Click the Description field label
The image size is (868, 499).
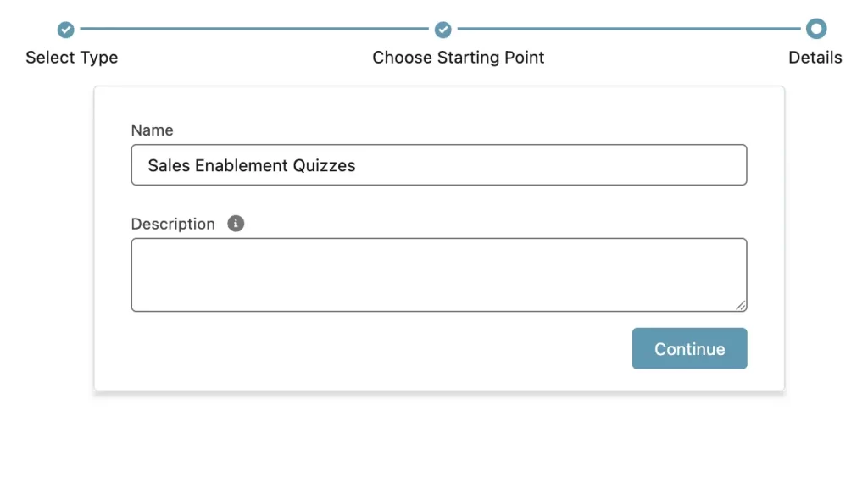tap(173, 224)
